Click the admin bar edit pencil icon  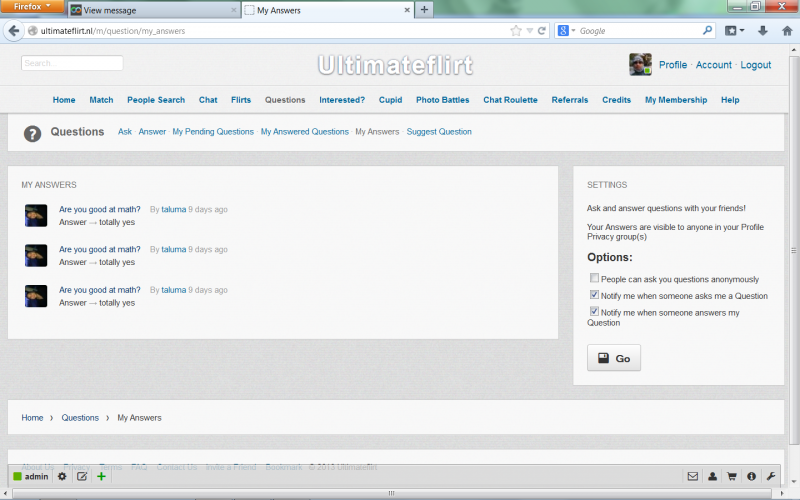point(82,477)
